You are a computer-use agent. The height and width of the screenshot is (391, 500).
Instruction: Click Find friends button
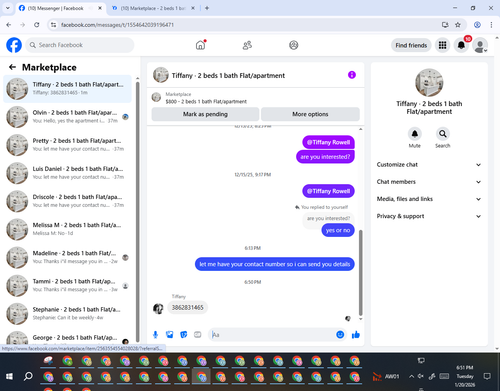411,45
